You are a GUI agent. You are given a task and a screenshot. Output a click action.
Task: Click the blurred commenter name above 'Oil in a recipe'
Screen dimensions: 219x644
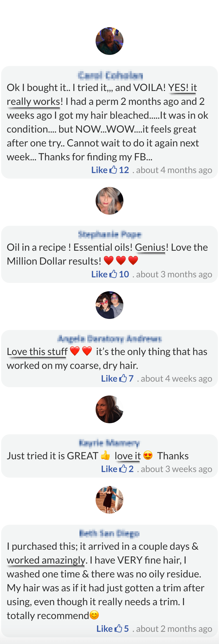(110, 235)
